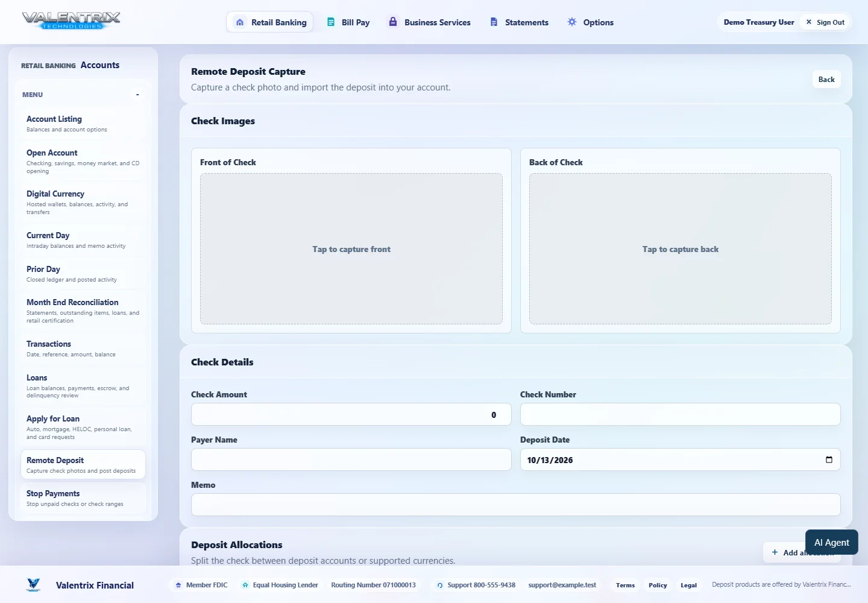The height and width of the screenshot is (603, 868).
Task: Open the Legal footer link
Action: point(689,585)
